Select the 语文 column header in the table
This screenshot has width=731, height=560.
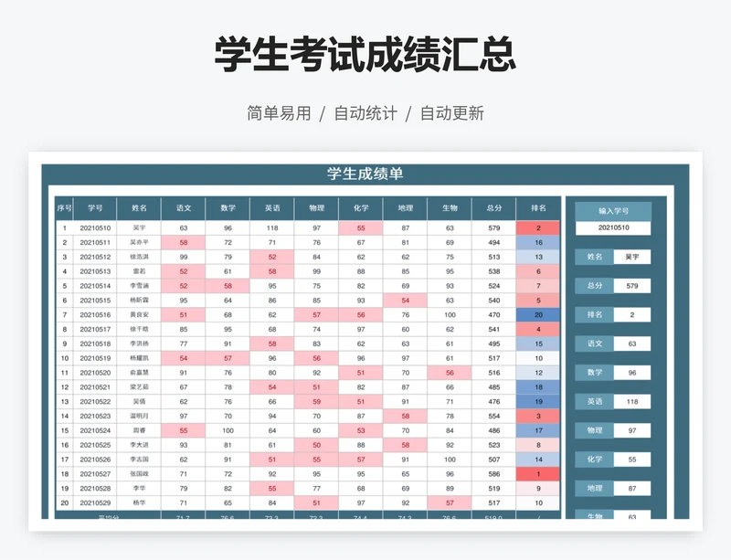point(184,208)
